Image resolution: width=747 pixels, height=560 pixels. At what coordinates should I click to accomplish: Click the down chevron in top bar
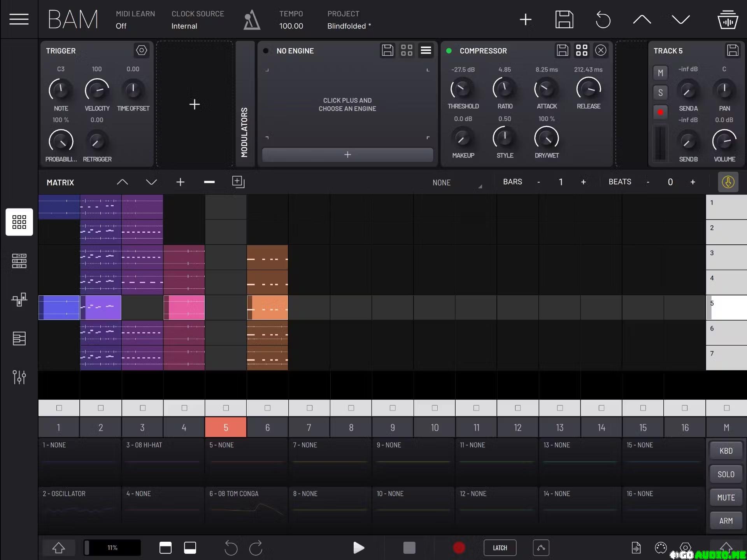[680, 19]
